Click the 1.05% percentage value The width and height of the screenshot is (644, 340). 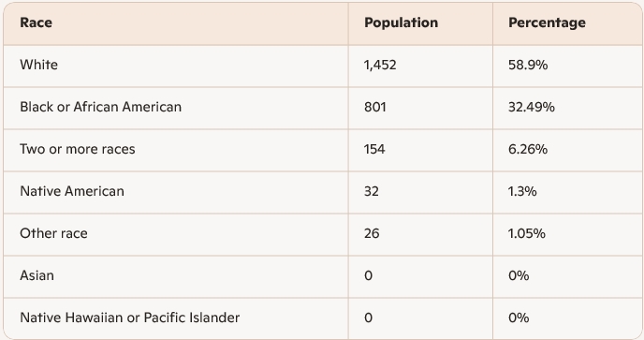point(527,233)
